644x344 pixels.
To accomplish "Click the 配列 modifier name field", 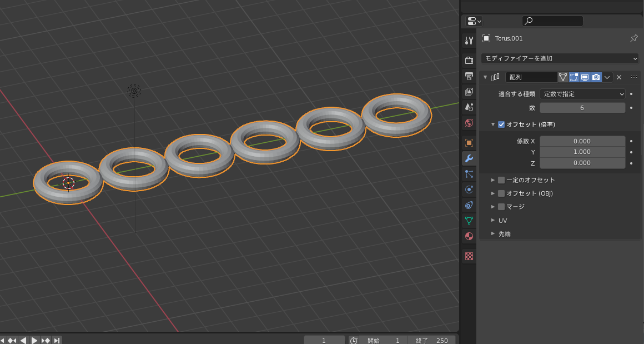I will click(531, 77).
